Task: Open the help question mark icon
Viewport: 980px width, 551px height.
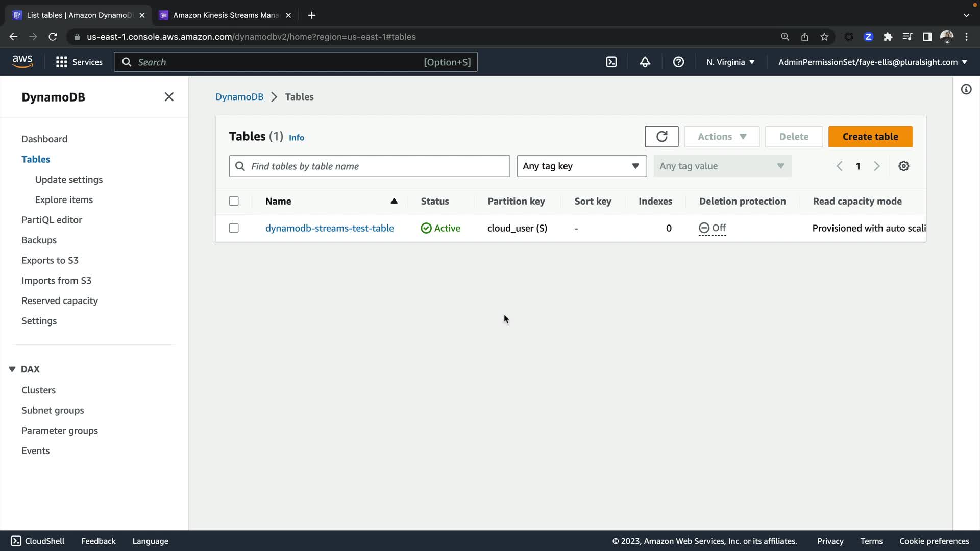Action: 678,62
